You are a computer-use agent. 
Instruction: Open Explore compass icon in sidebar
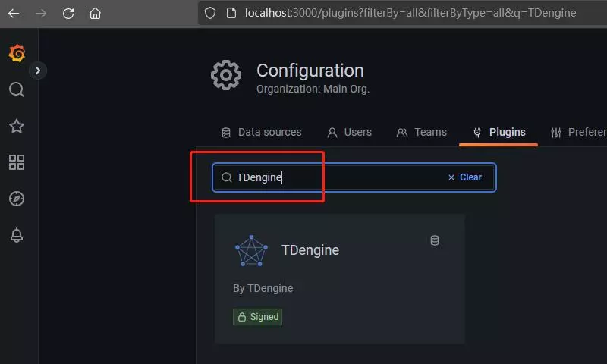coord(17,199)
